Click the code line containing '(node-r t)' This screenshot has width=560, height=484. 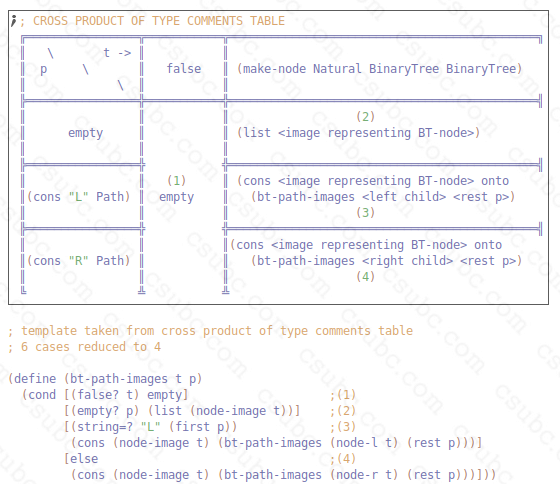283,475
